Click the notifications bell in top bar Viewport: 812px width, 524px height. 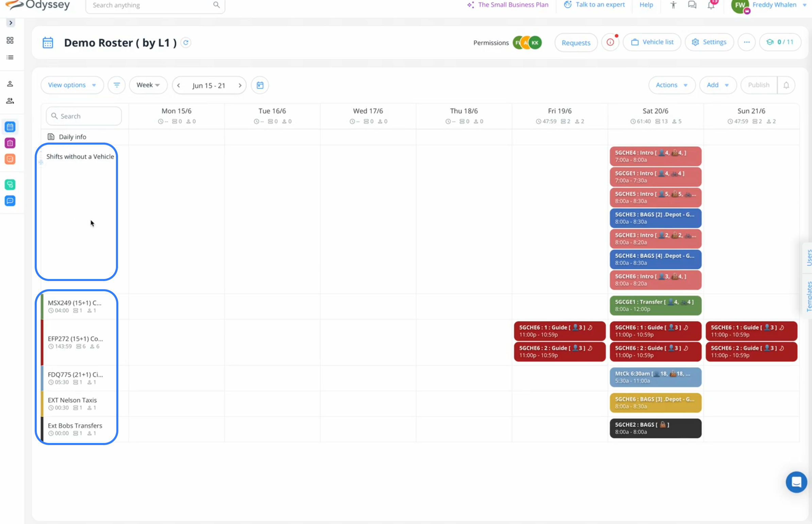pyautogui.click(x=711, y=5)
